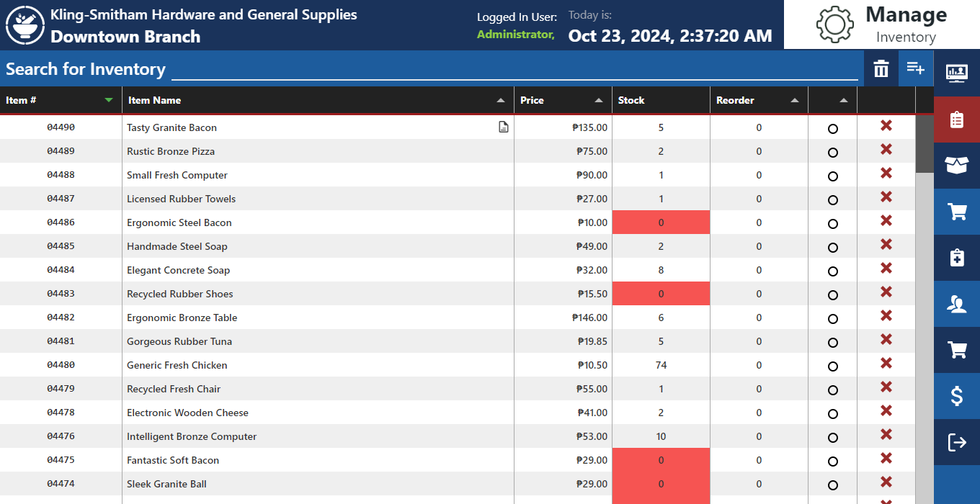Screen dimensions: 980x504
Task: Sort by Item # using green arrow
Action: (109, 100)
